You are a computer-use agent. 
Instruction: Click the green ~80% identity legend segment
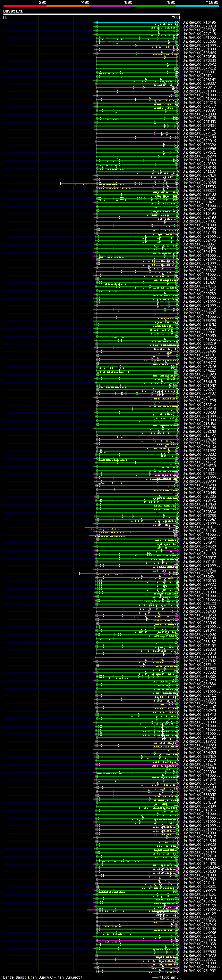pyautogui.click(x=154, y=6)
